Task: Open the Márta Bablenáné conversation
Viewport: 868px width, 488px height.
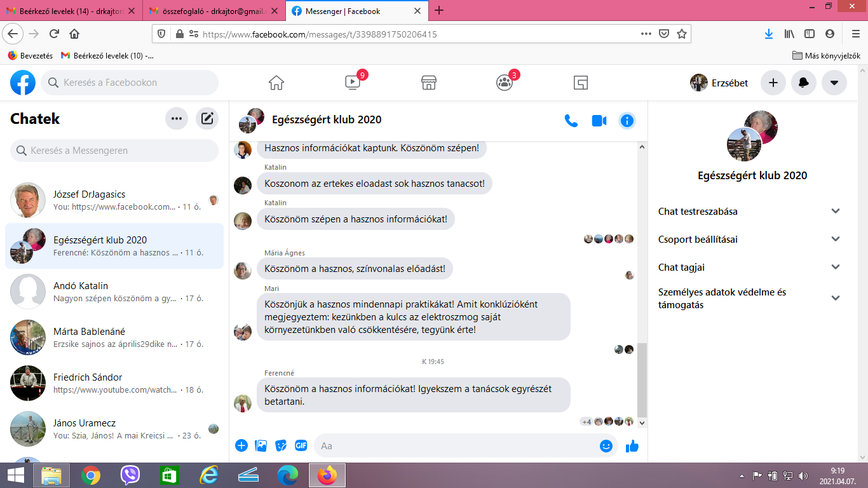Action: [114, 337]
